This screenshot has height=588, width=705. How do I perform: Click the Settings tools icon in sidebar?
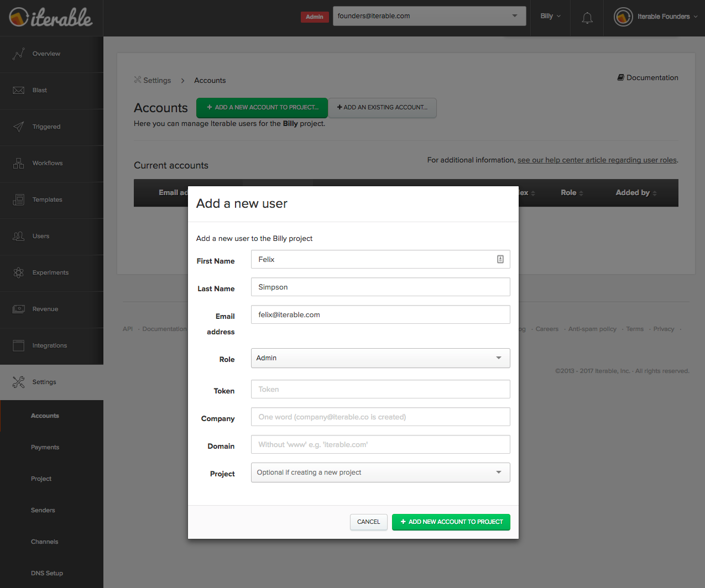[19, 382]
